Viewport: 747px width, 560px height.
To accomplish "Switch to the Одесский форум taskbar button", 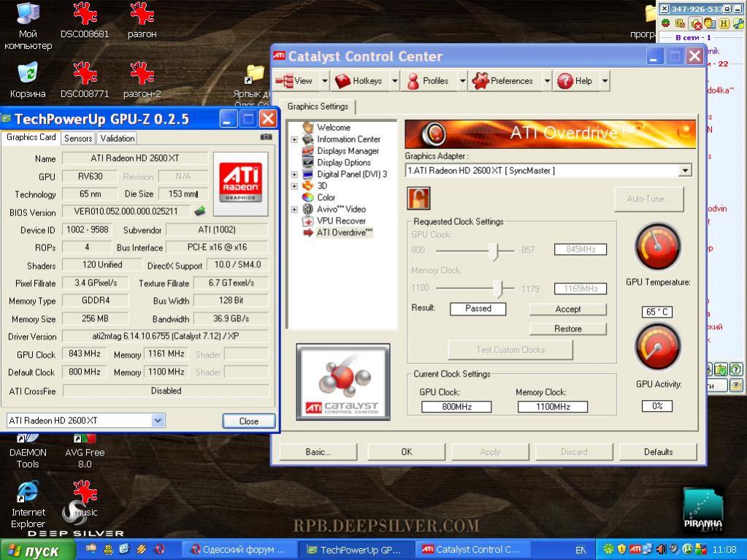I will click(x=240, y=550).
